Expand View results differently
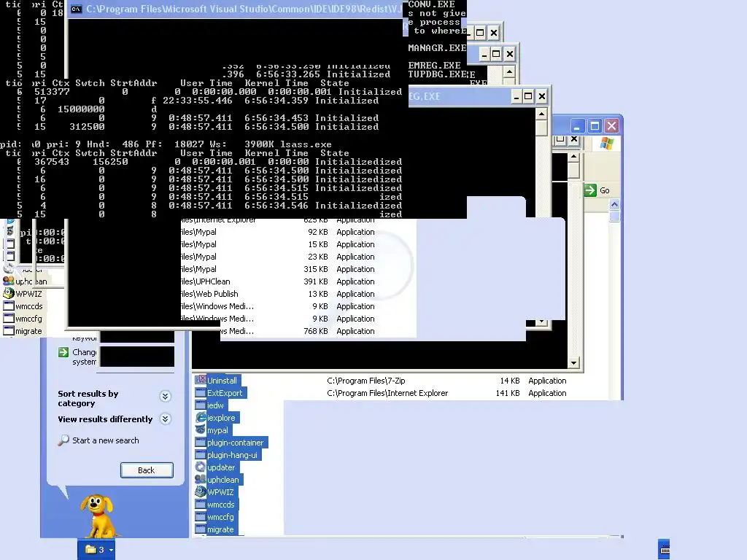This screenshot has width=747, height=560. click(x=166, y=419)
